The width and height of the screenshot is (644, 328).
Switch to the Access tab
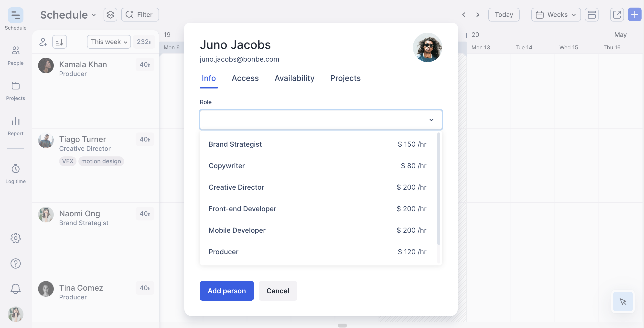(x=245, y=78)
